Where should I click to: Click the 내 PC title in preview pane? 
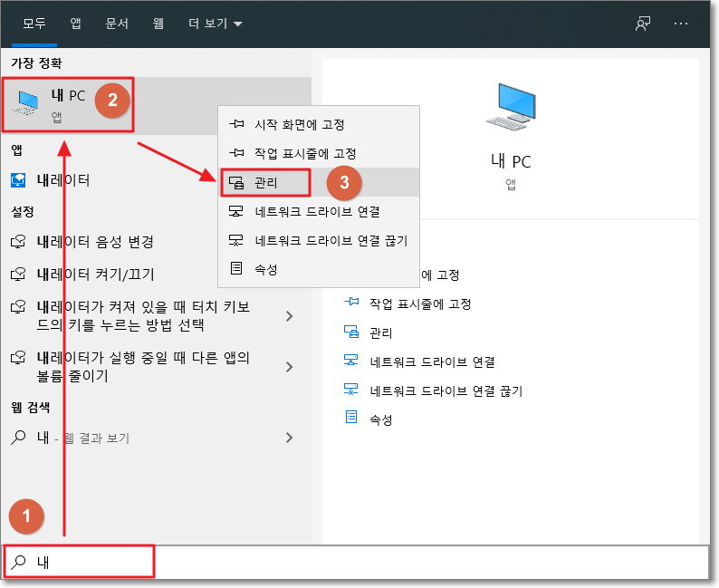[511, 161]
